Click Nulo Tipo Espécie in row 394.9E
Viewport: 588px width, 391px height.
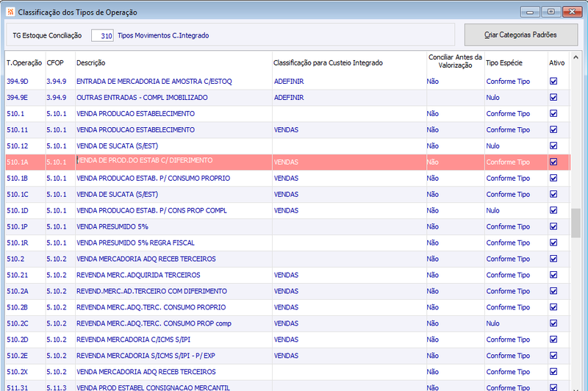(x=492, y=98)
